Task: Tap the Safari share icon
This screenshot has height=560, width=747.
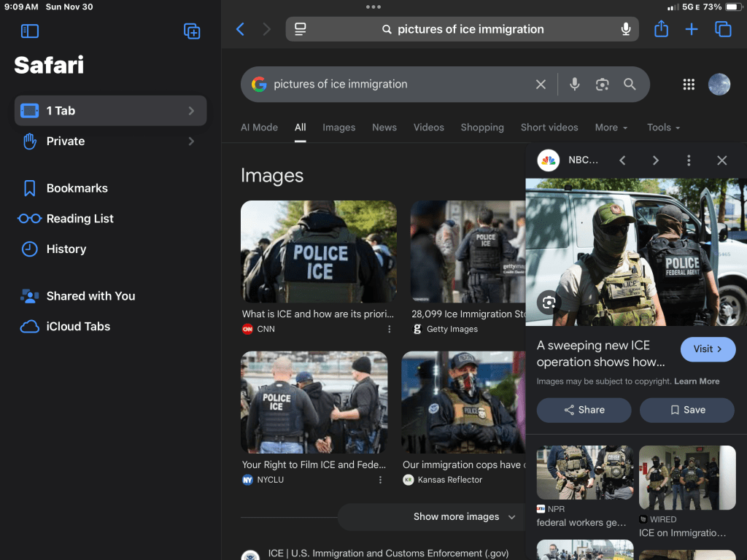Action: [x=661, y=29]
